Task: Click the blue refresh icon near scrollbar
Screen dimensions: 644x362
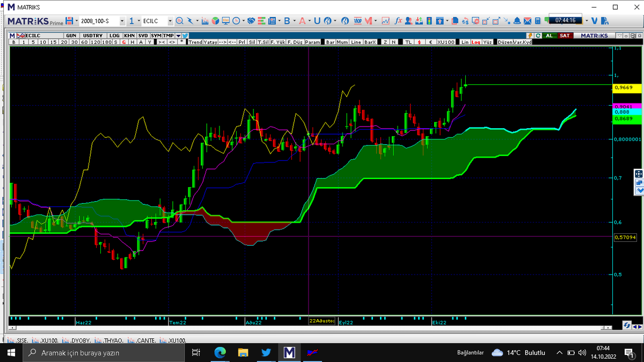Action: tap(626, 325)
